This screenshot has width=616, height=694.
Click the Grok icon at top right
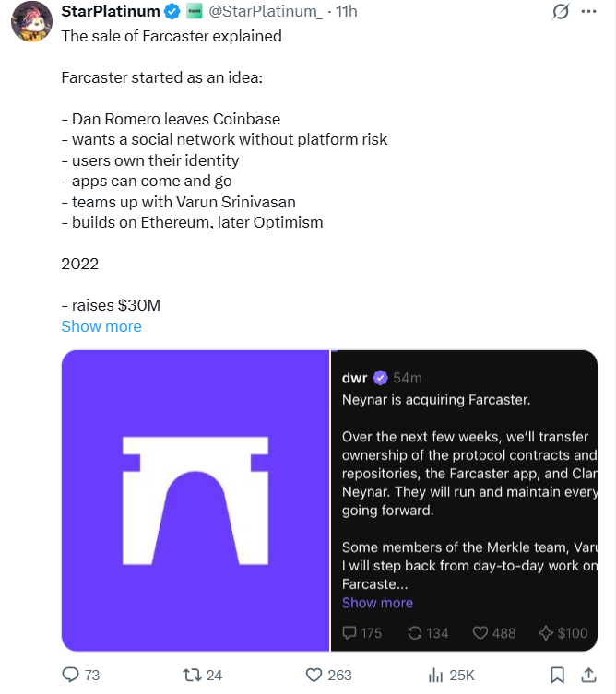(560, 12)
